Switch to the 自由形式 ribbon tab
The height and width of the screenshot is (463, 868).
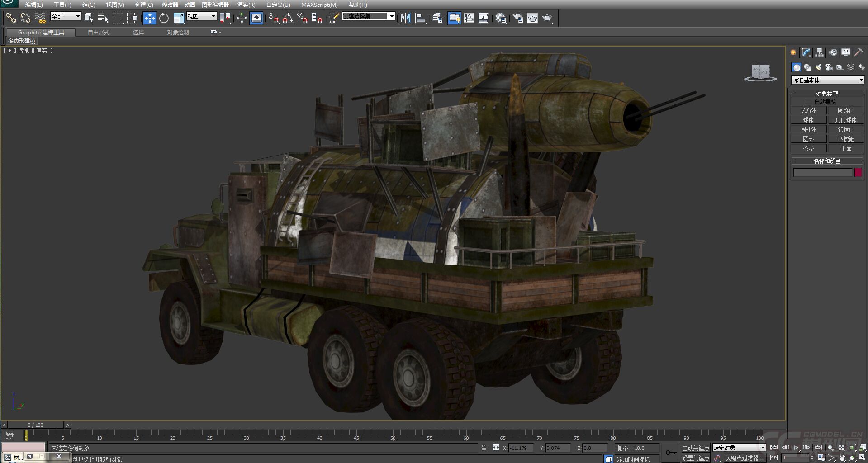point(99,33)
